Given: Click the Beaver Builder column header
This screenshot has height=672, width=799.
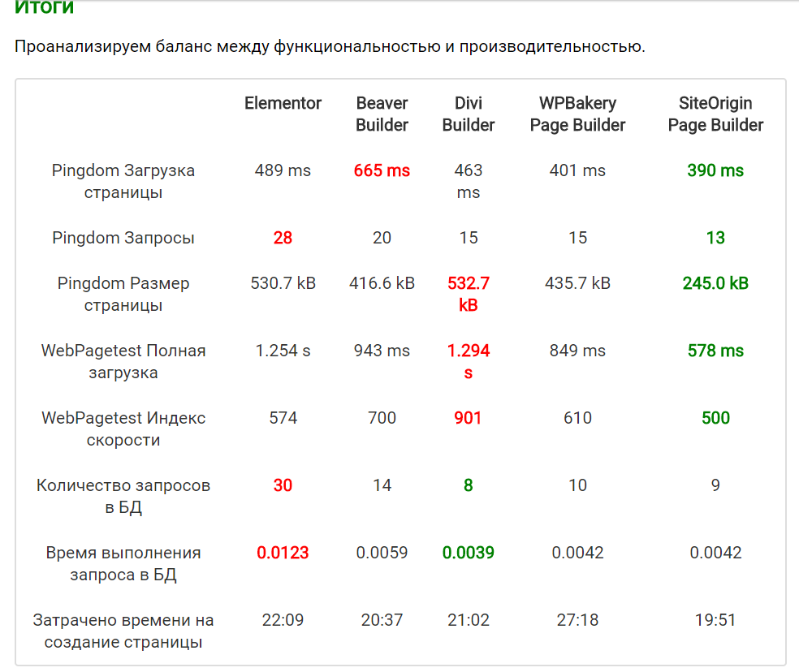Looking at the screenshot, I should [382, 114].
